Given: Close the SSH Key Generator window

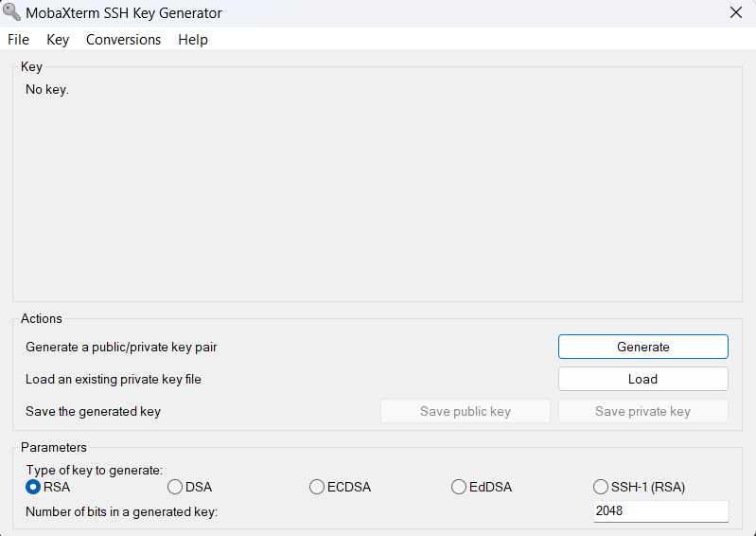Looking at the screenshot, I should point(736,12).
